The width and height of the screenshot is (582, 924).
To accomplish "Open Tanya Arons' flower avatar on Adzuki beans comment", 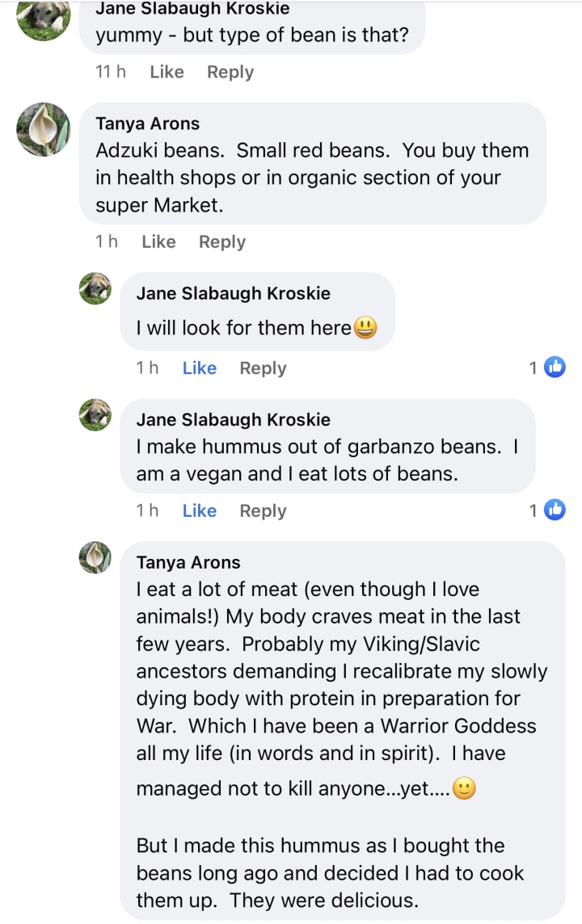I will click(x=44, y=129).
